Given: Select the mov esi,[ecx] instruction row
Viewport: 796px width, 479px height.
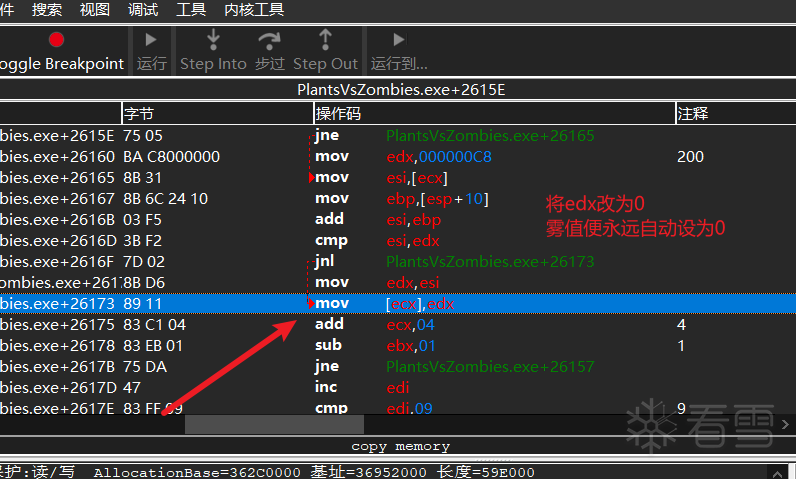Looking at the screenshot, I should tap(398, 178).
